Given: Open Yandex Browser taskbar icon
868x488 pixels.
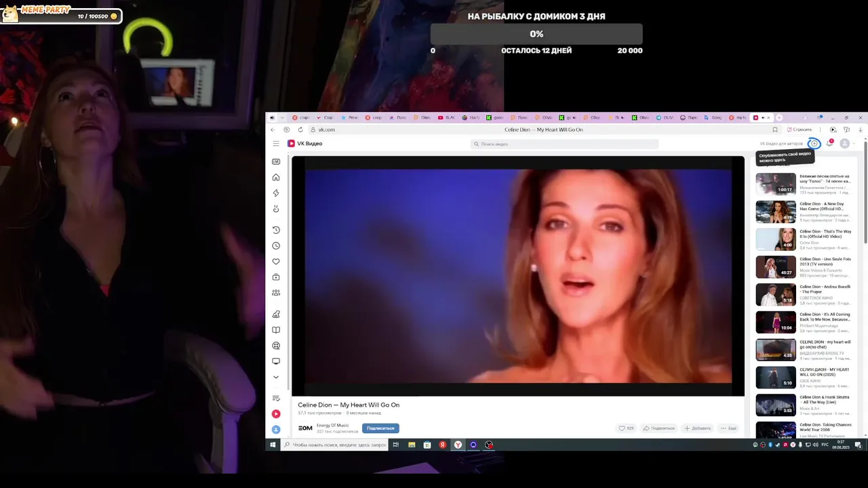Looking at the screenshot, I should pyautogui.click(x=458, y=445).
